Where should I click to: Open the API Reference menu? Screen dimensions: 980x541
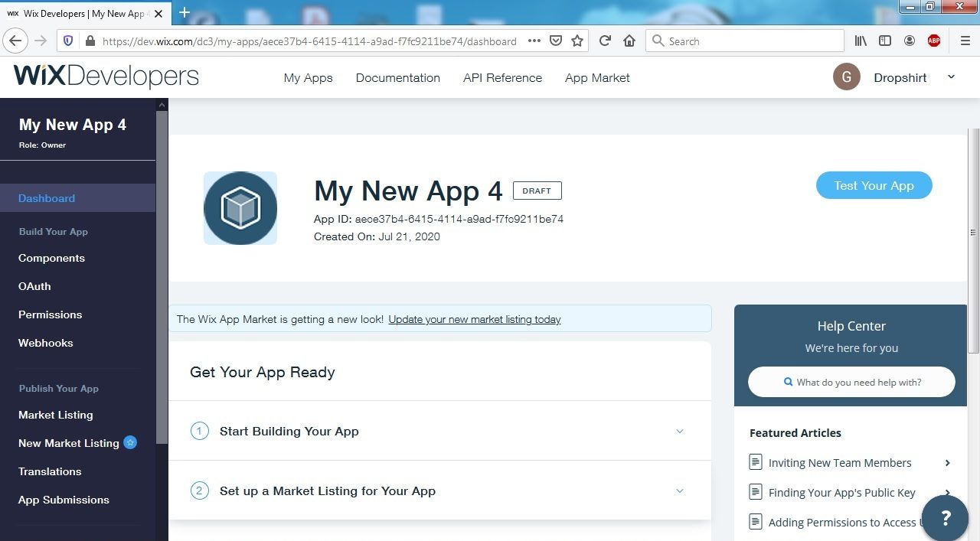[502, 77]
